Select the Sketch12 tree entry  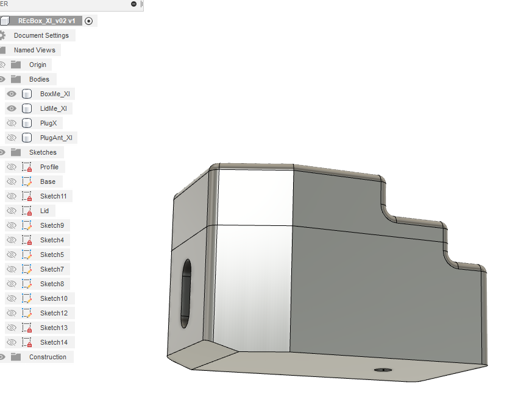coord(54,313)
